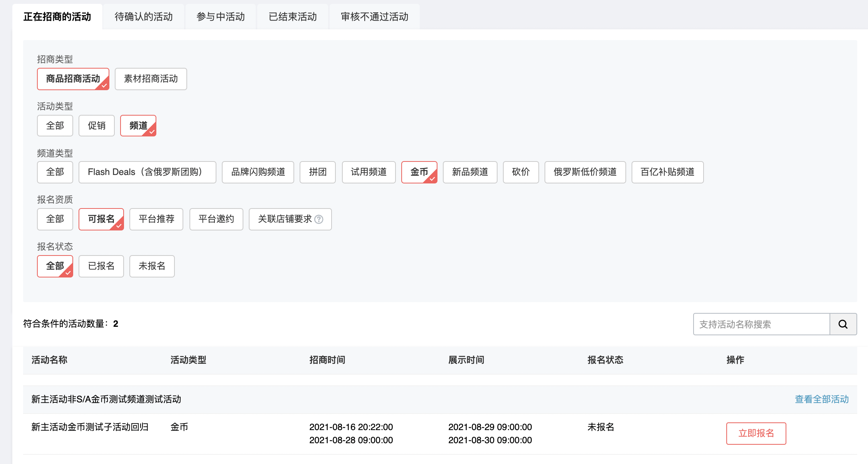This screenshot has height=464, width=868.
Task: Click the 活动类型 column header
Action: tap(188, 360)
